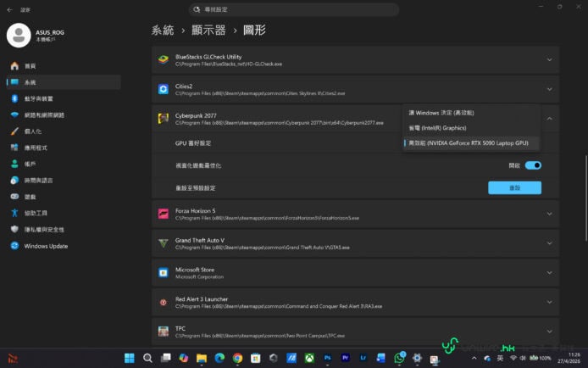Open the red ROG taskbar widget
The height and width of the screenshot is (368, 588).
pos(13,358)
